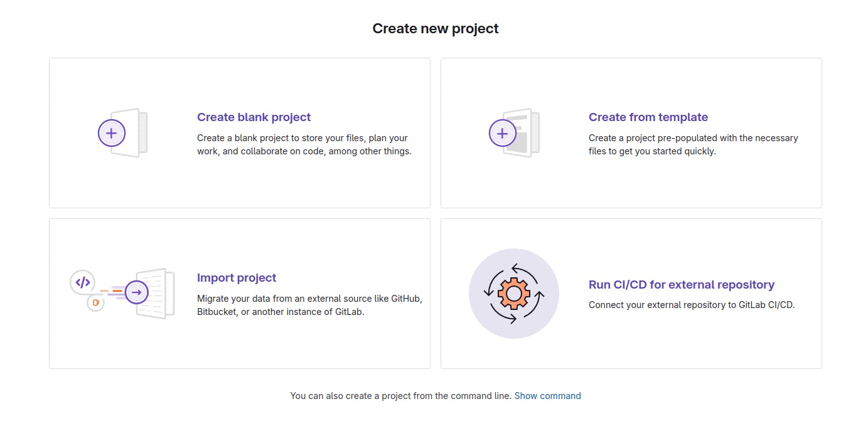Click the code brackets icon in import illustration

tap(82, 282)
